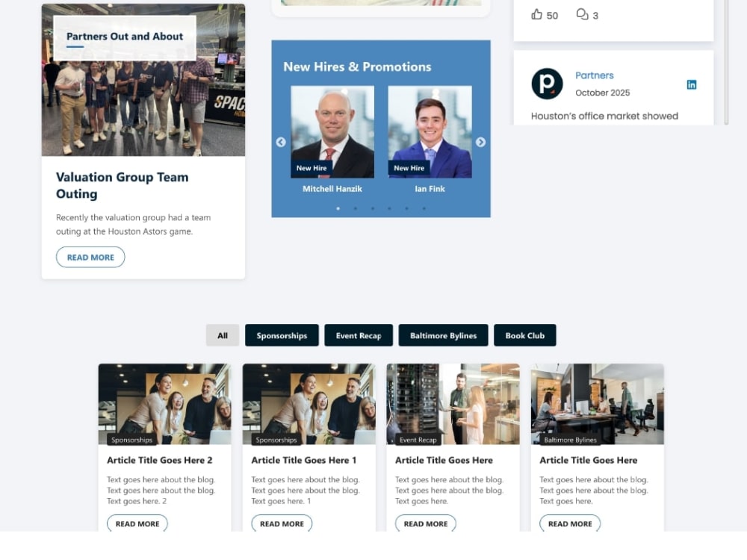Open thumbnail of Article Title Goes Here 1
The height and width of the screenshot is (560, 747).
[309, 404]
